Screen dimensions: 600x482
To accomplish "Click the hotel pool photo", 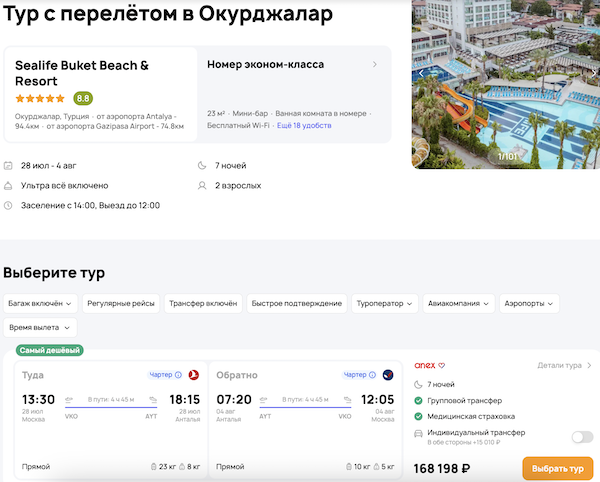I will click(x=506, y=85).
